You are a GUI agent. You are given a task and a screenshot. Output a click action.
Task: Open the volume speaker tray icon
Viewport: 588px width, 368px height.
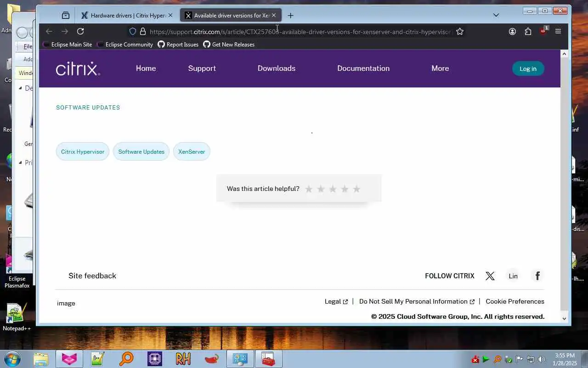click(542, 359)
